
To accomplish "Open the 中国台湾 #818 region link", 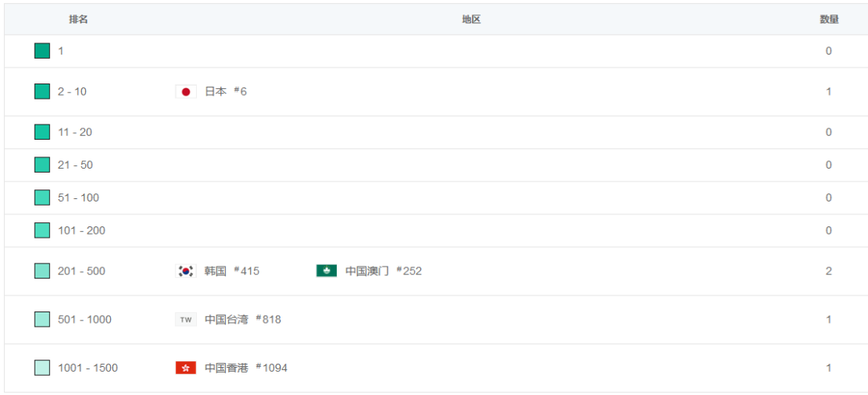I will 243,320.
